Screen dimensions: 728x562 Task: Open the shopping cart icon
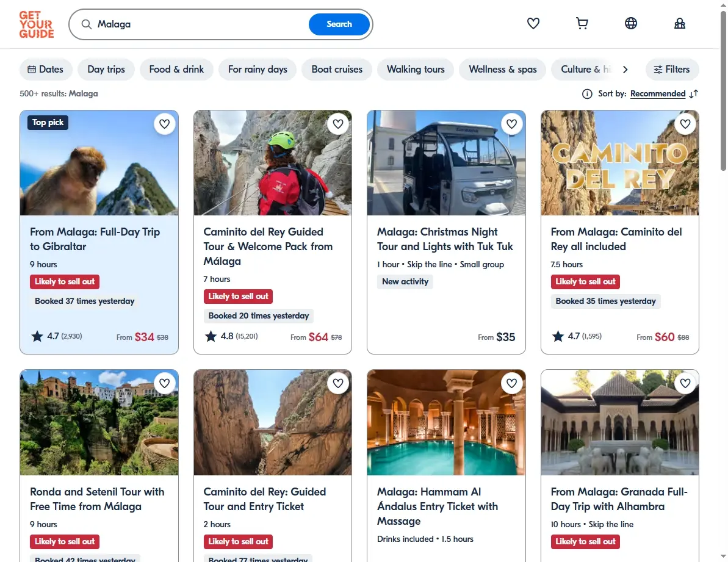582,23
